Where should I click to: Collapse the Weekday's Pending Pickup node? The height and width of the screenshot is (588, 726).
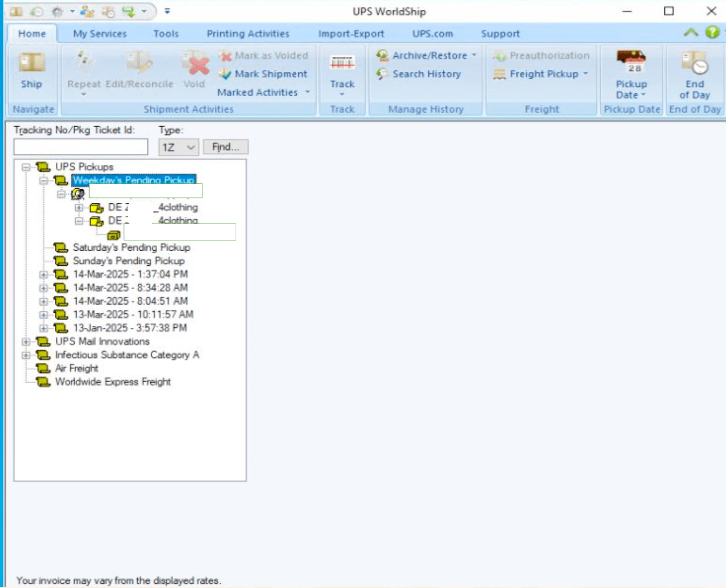tap(44, 180)
